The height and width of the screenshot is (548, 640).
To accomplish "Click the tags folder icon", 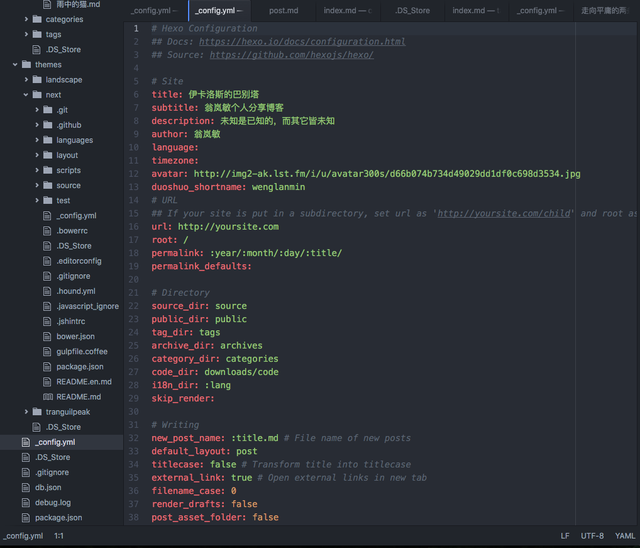I will 37,34.
